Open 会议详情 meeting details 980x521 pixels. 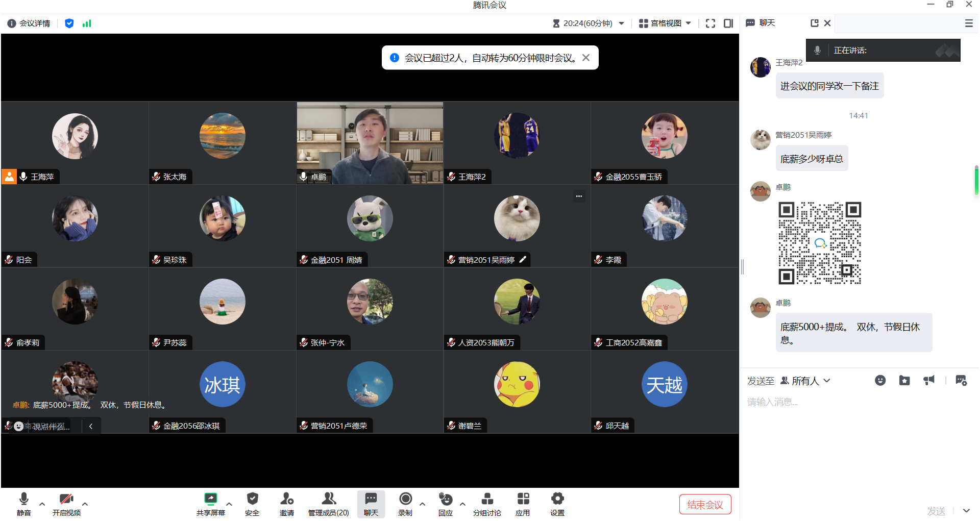(30, 23)
